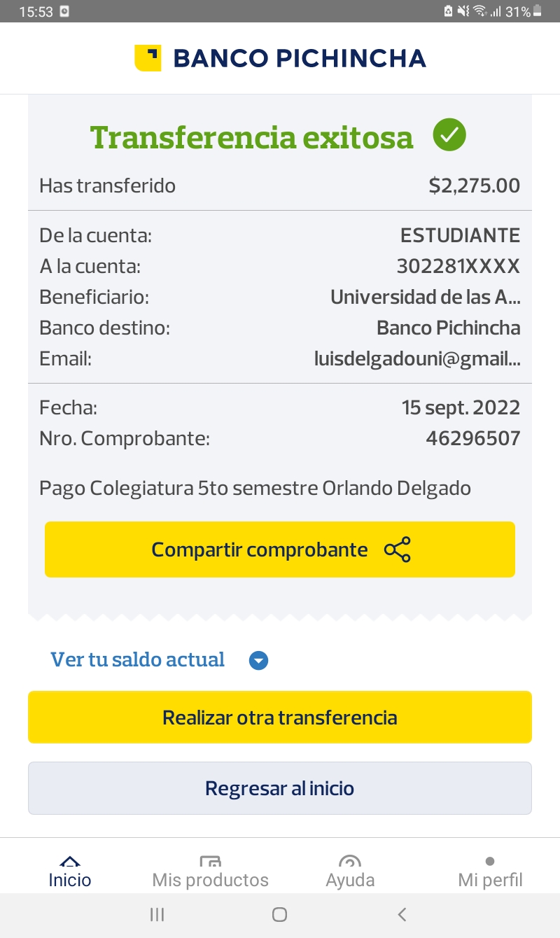Tap the truncated email luisdelgadouni@gmail...
This screenshot has width=560, height=938.
coord(417,359)
